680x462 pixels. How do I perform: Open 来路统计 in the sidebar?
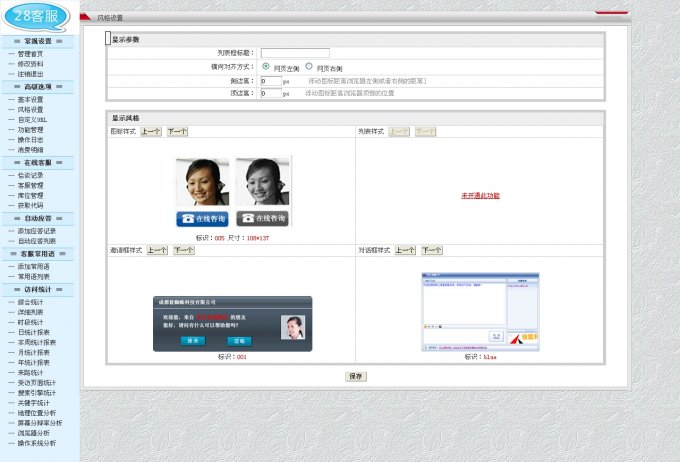pos(30,373)
